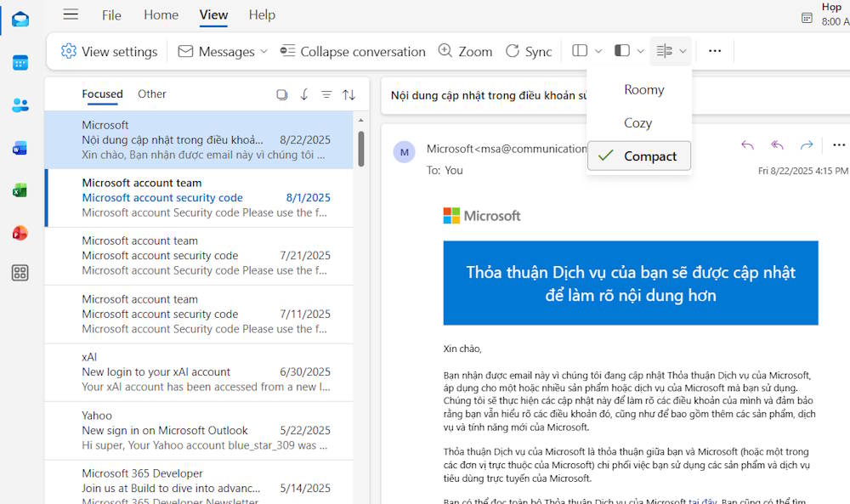This screenshot has height=504, width=850.
Task: Open the Calendar from the sidebar
Action: pyautogui.click(x=20, y=62)
